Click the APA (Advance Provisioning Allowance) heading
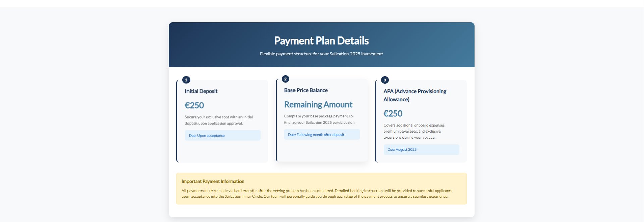Viewport: 644px width, 222px height. (415, 95)
